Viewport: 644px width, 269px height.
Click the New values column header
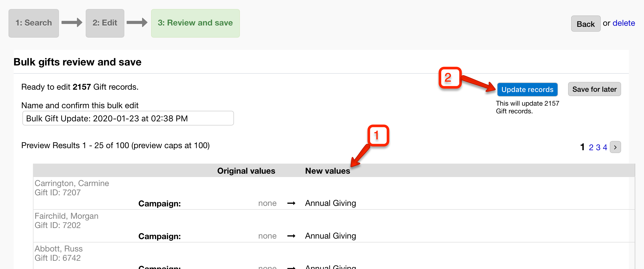click(x=327, y=171)
